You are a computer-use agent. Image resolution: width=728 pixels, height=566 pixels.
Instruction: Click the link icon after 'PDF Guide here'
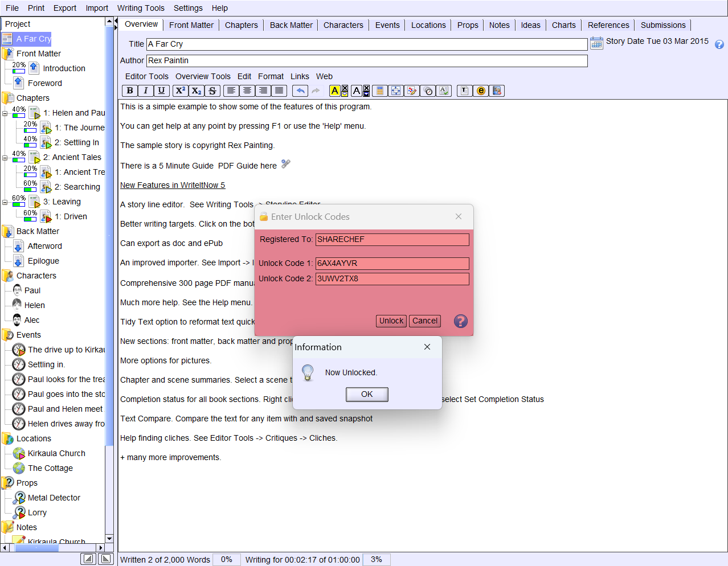click(286, 164)
